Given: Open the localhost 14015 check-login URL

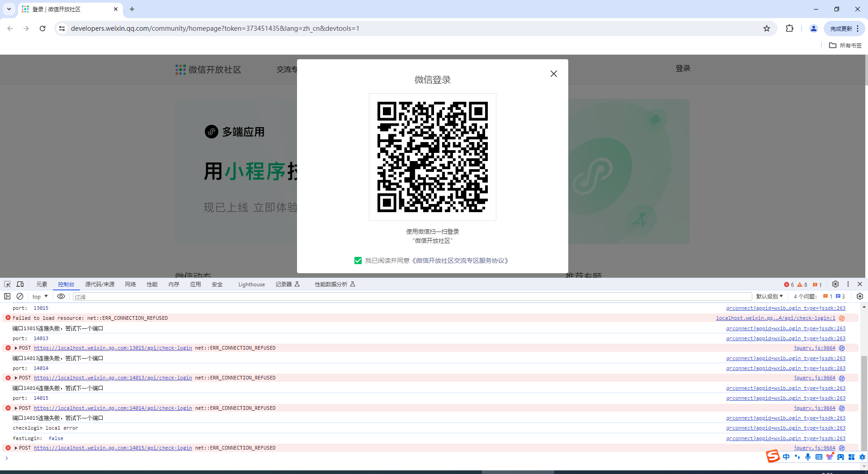Looking at the screenshot, I should coord(113,448).
